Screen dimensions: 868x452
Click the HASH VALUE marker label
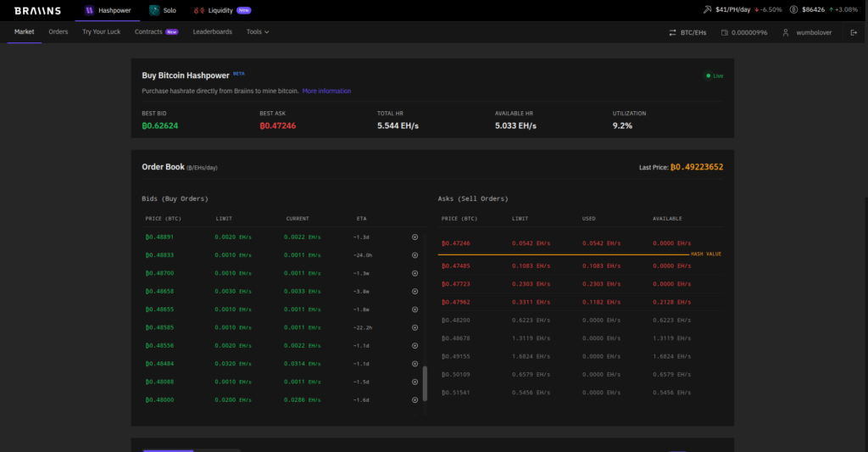tap(706, 254)
